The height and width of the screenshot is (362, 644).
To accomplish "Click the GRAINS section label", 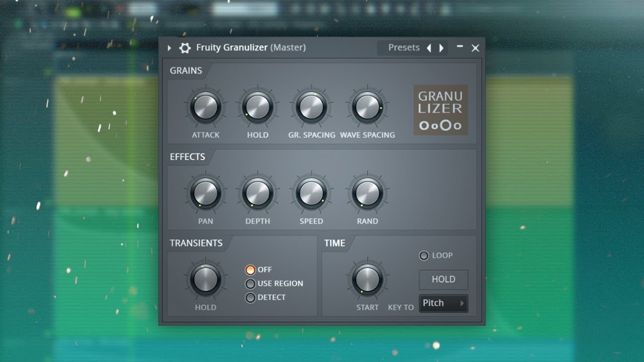I will (186, 71).
